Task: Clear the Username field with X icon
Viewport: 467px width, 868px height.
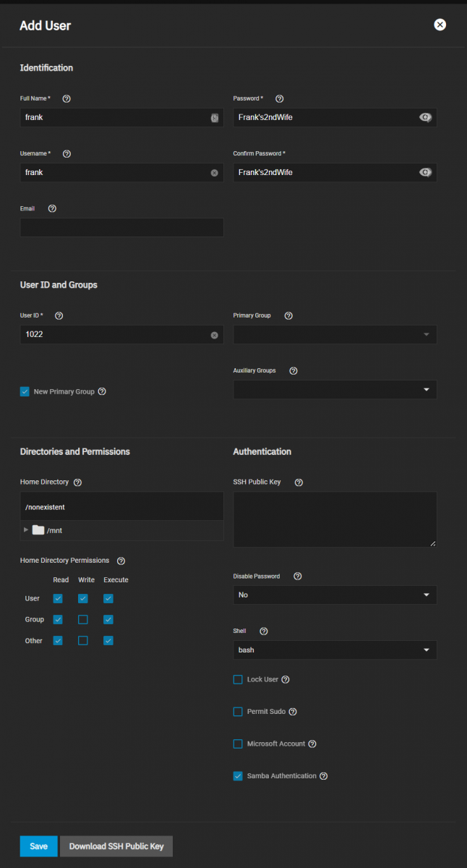Action: click(214, 173)
